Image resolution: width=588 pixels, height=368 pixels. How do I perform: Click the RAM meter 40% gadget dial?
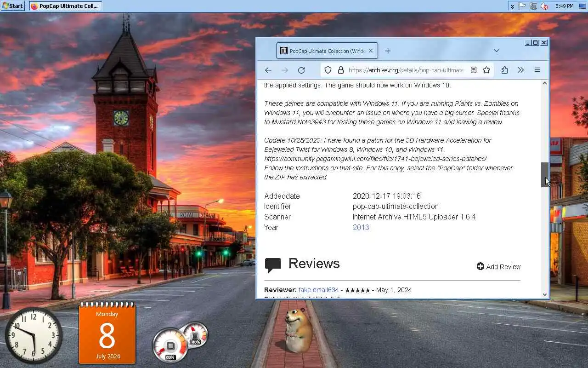195,335
